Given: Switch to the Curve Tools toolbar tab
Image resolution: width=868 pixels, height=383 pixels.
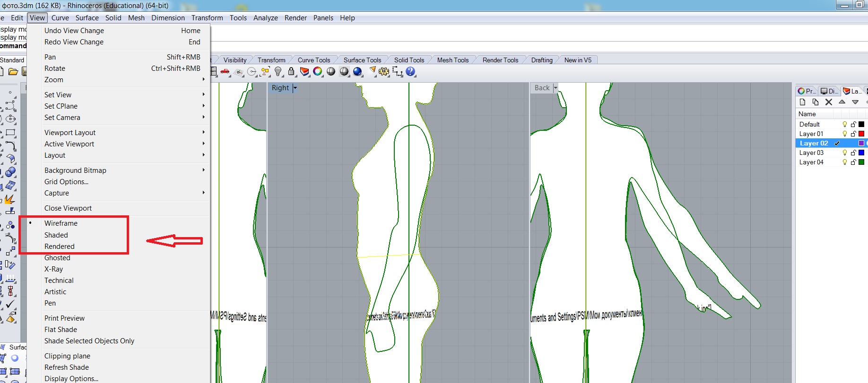Looking at the screenshot, I should (x=313, y=60).
